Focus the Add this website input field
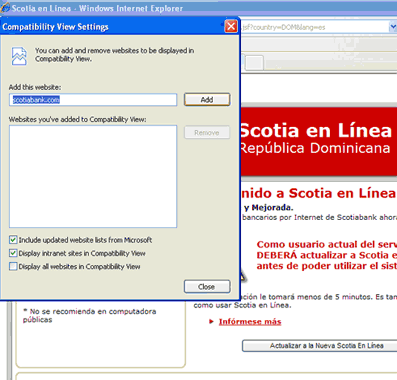Image resolution: width=397 pixels, height=380 pixels. click(x=93, y=100)
